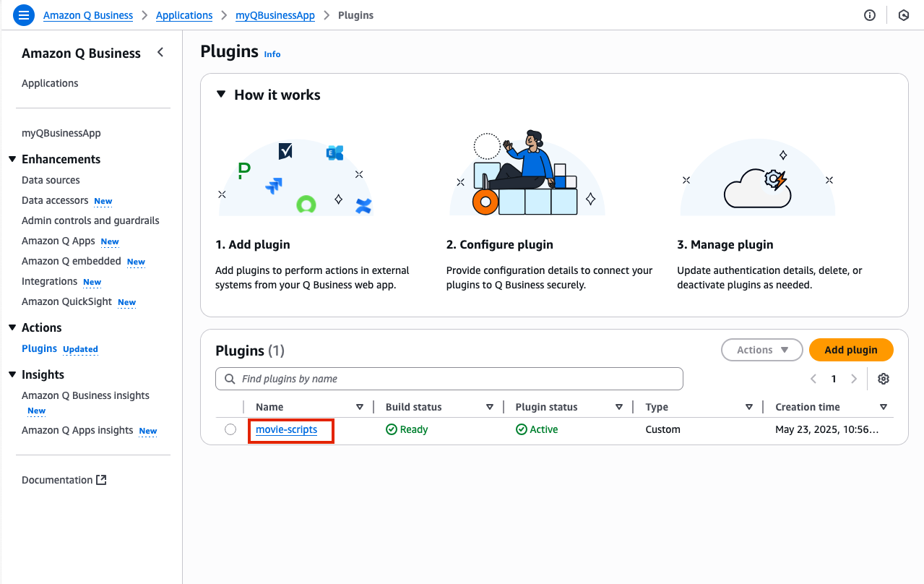Click the Add plugin button
924x584 pixels.
(x=850, y=350)
